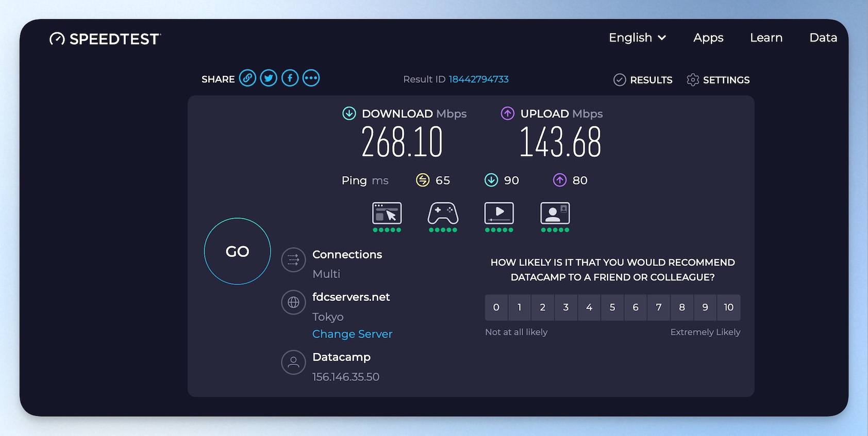Viewport: 868px width, 436px height.
Task: Open the Apps menu
Action: pyautogui.click(x=708, y=38)
